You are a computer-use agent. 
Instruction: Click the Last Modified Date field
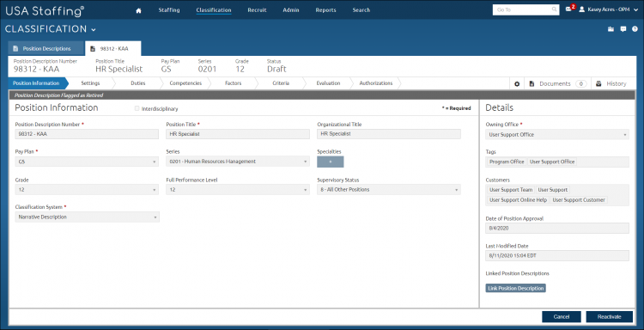pos(557,255)
